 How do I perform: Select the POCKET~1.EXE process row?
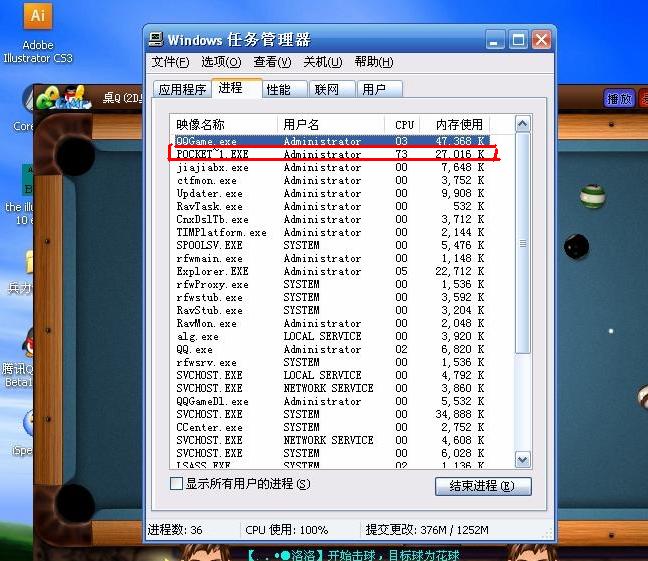point(330,154)
